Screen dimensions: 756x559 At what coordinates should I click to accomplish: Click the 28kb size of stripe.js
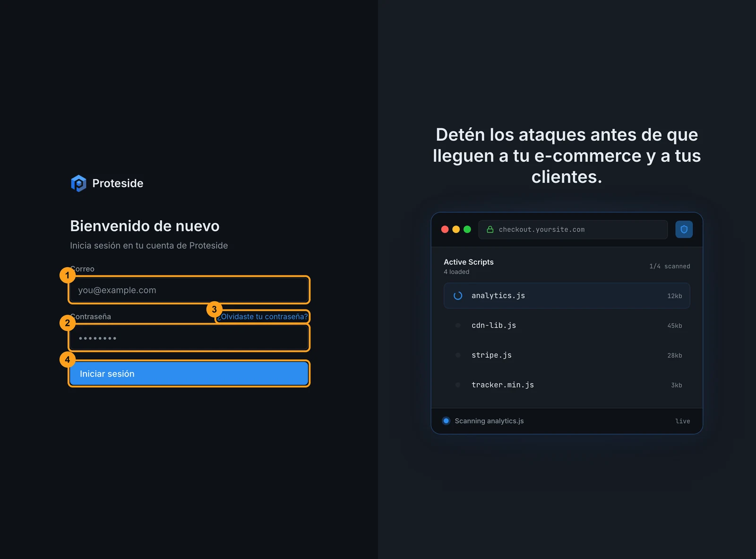(x=675, y=355)
